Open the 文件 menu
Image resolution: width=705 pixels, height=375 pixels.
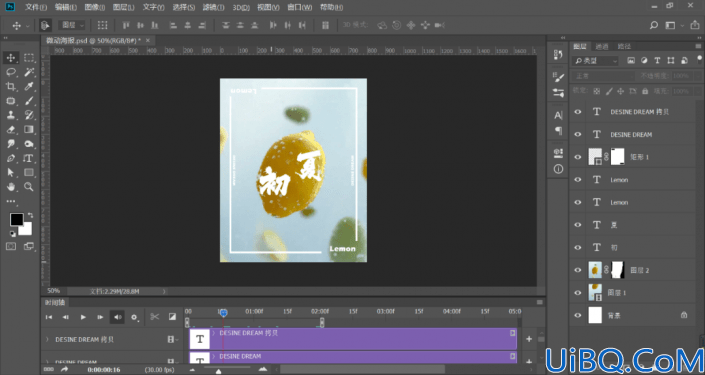coord(36,7)
